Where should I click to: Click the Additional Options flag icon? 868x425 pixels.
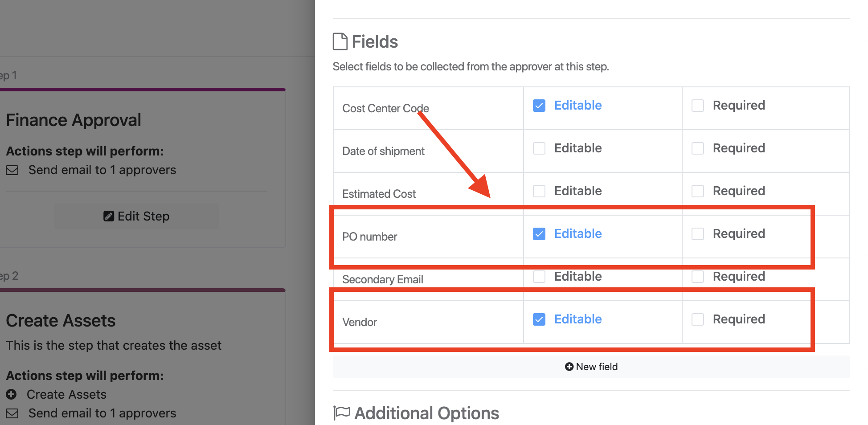point(342,413)
